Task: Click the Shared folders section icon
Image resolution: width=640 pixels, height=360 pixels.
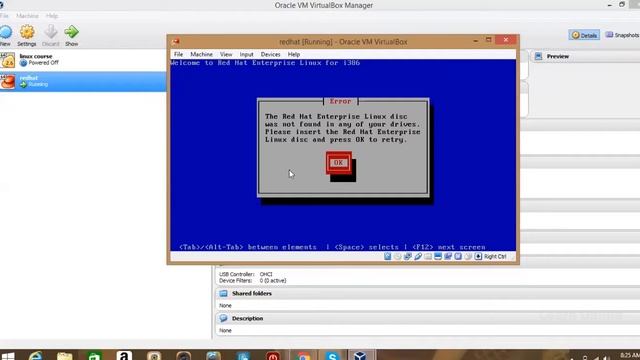Action: (223, 293)
